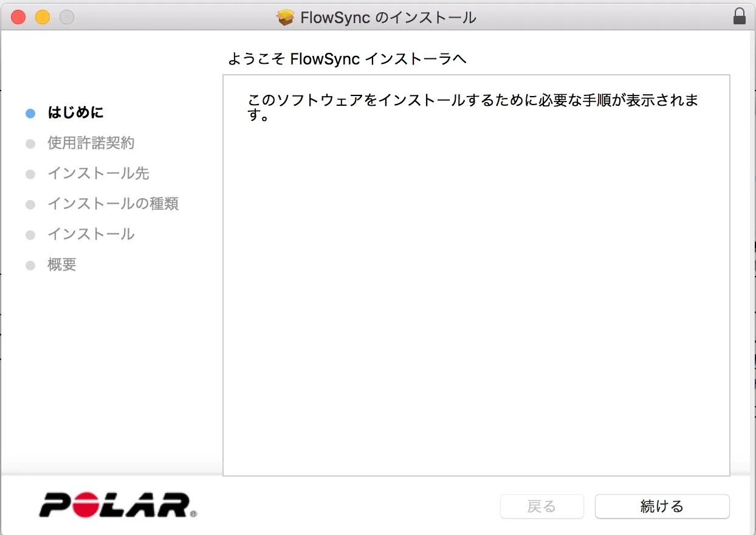
Task: Click the gray bullet beside インストール先
Action: coord(30,174)
